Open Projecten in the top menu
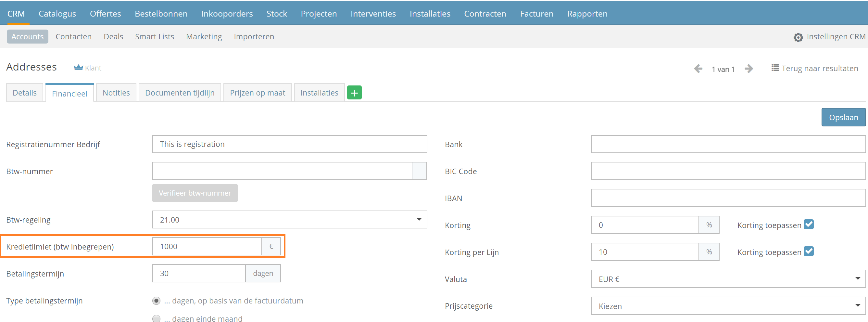The image size is (868, 322). [x=319, y=14]
